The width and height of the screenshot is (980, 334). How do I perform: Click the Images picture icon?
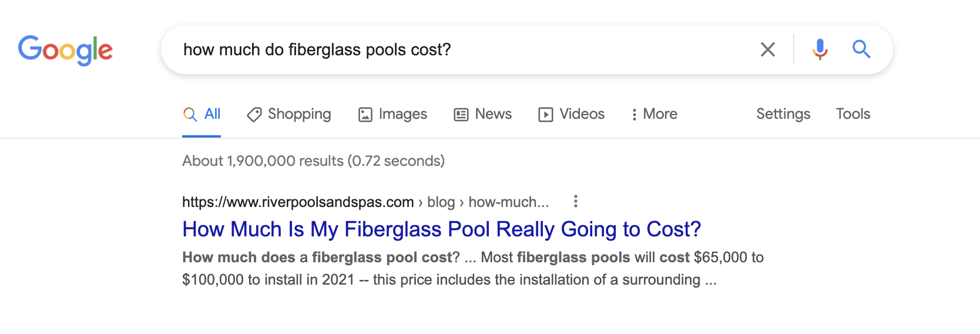365,115
